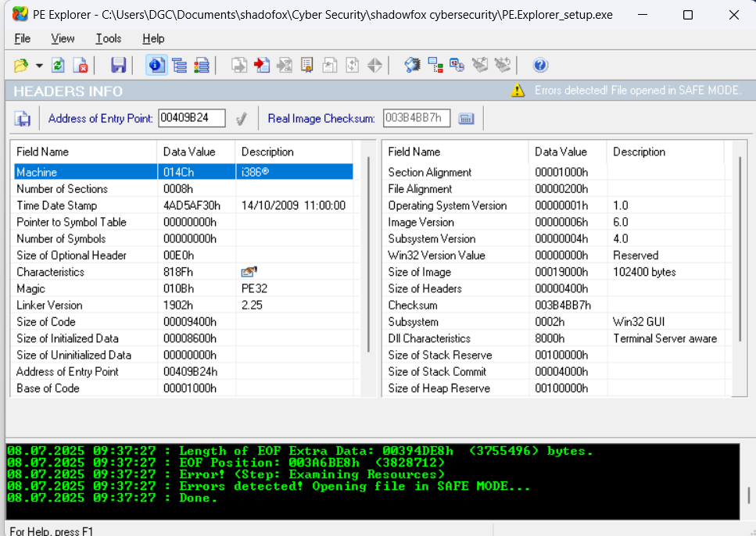The height and width of the screenshot is (536, 756).
Task: Select the Checksum 003B4BB7h row
Action: click(555, 306)
